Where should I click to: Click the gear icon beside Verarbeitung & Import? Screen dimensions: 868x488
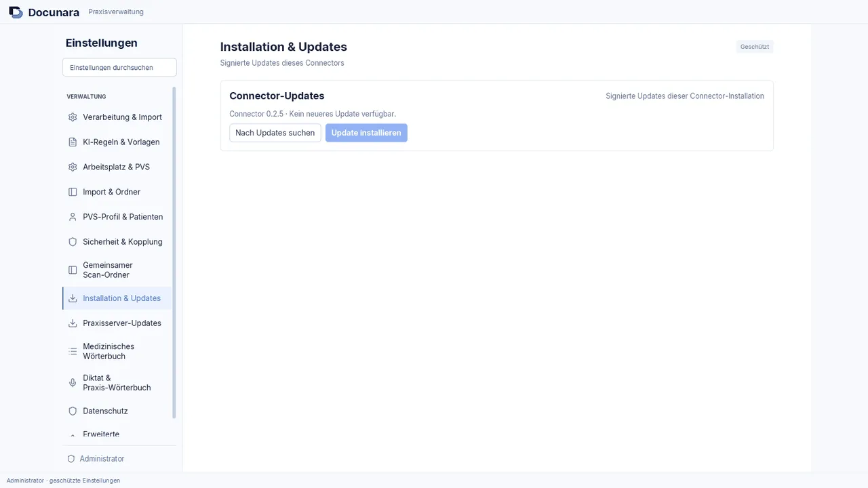(73, 117)
